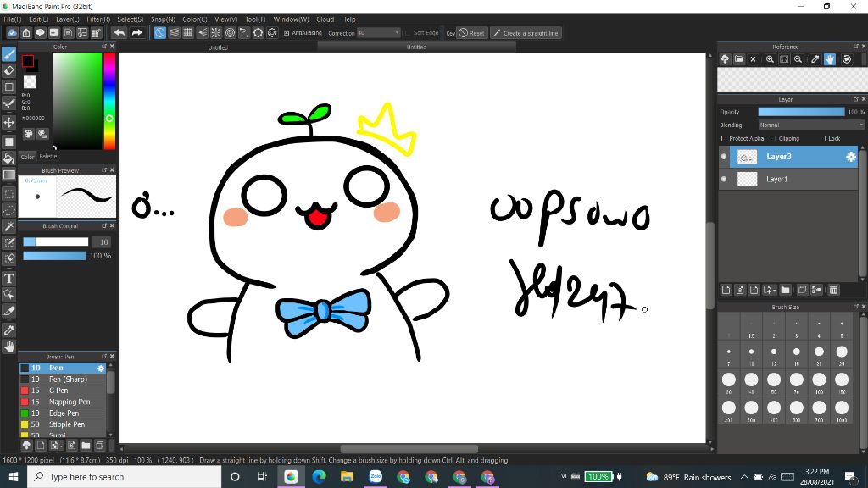Open the add-layer dropdown arrow in Layer panel

click(x=775, y=291)
